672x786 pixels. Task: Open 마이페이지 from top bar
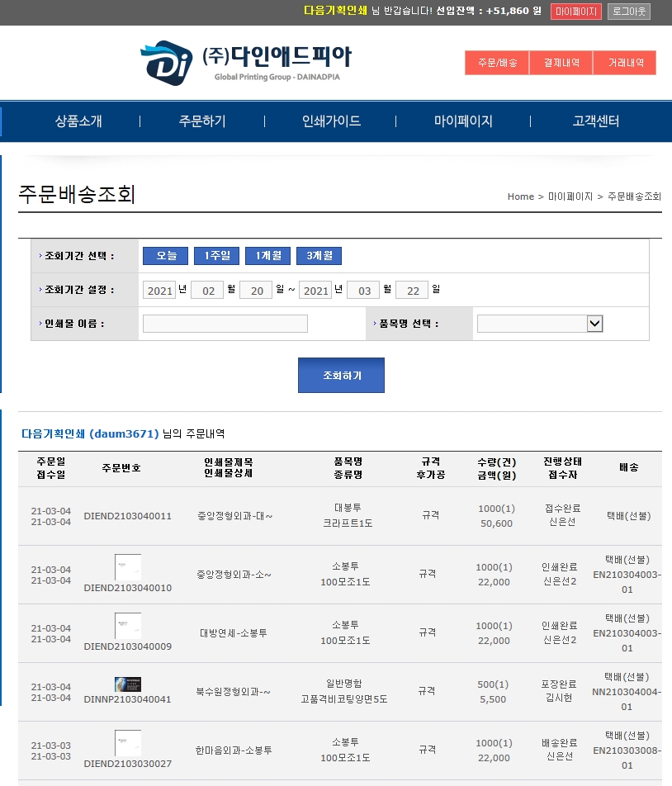pyautogui.click(x=576, y=12)
